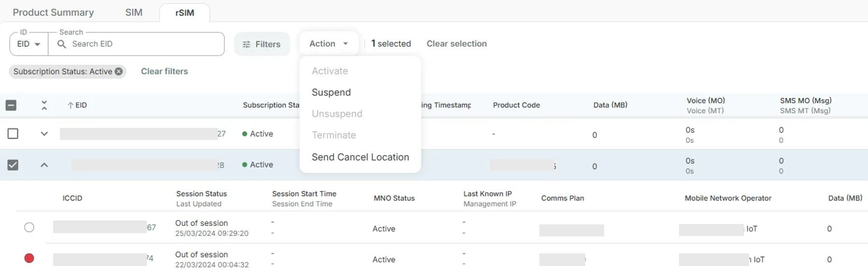This screenshot has width=868, height=278.
Task: Toggle the select-all header checkbox
Action: pos(11,105)
